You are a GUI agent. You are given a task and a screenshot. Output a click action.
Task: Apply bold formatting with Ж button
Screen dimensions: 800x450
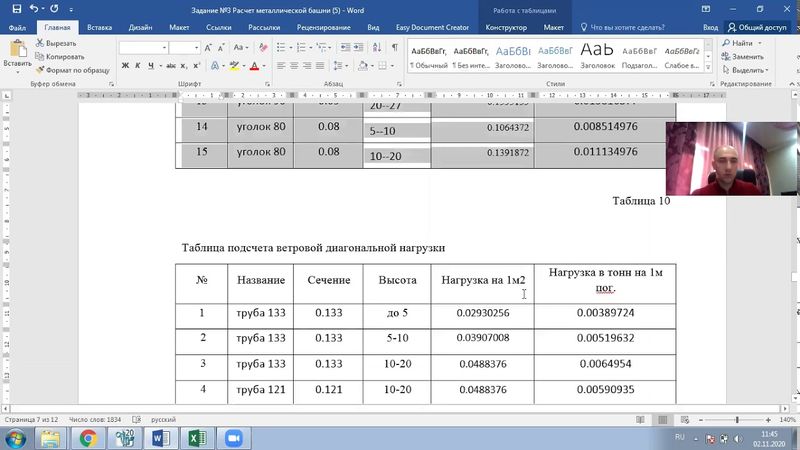(125, 66)
